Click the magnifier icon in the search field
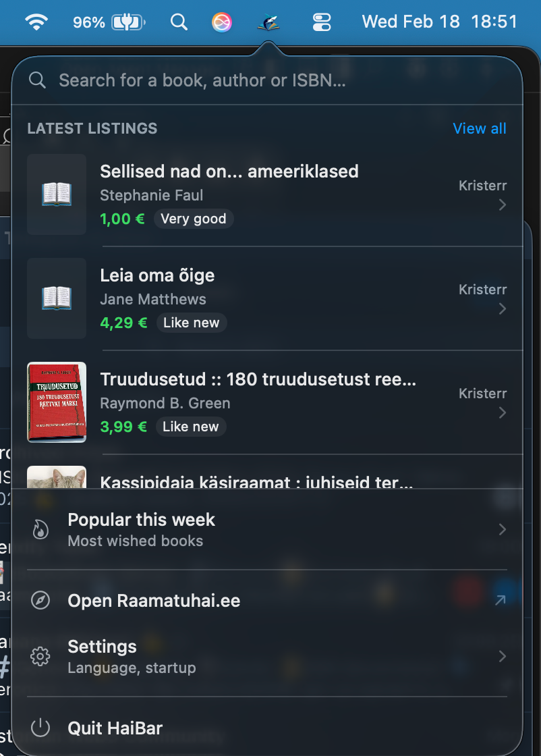541x756 pixels. coord(37,80)
